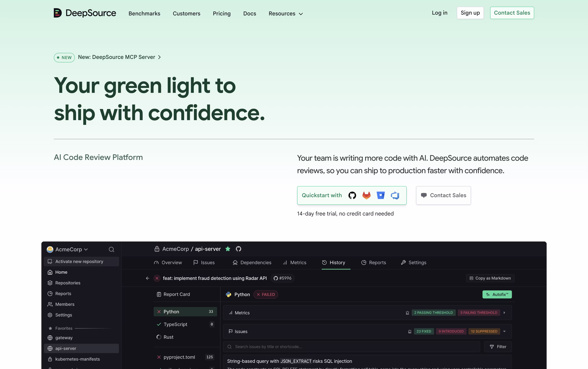Image resolution: width=588 pixels, height=369 pixels.
Task: Click the 12 SUPPRESSED badge
Action: click(x=484, y=331)
